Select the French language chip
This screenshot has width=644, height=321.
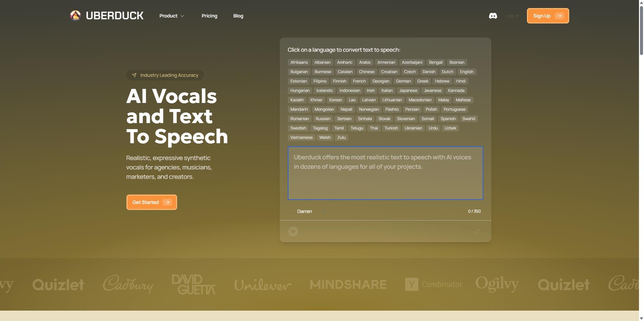tap(359, 81)
